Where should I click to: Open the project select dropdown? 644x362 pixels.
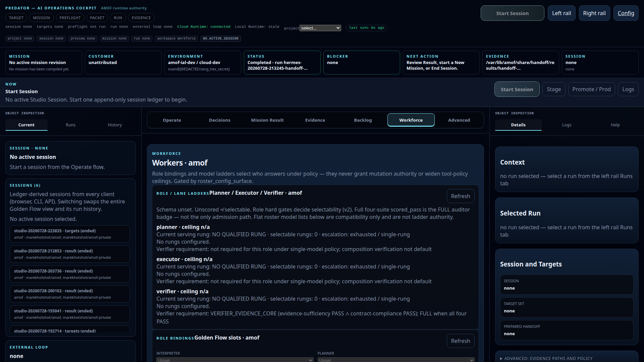click(320, 28)
